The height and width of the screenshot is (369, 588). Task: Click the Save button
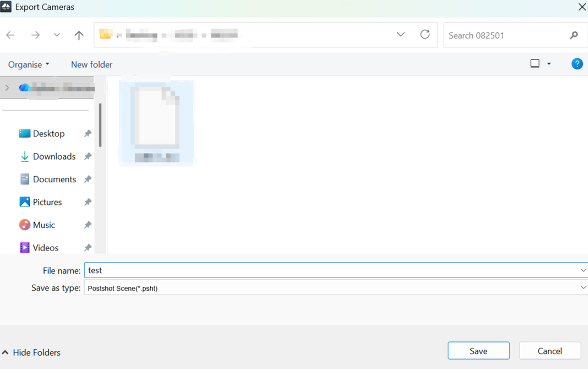[478, 350]
